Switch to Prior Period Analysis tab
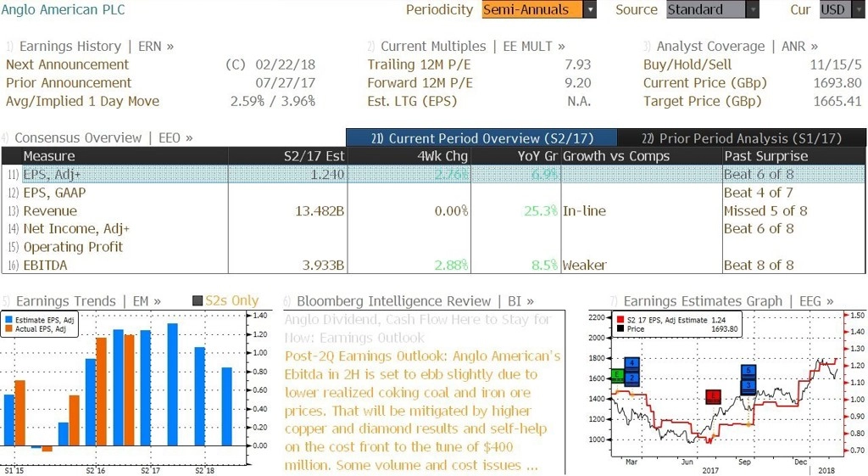Viewport: 868px width, 476px height. pos(742,138)
